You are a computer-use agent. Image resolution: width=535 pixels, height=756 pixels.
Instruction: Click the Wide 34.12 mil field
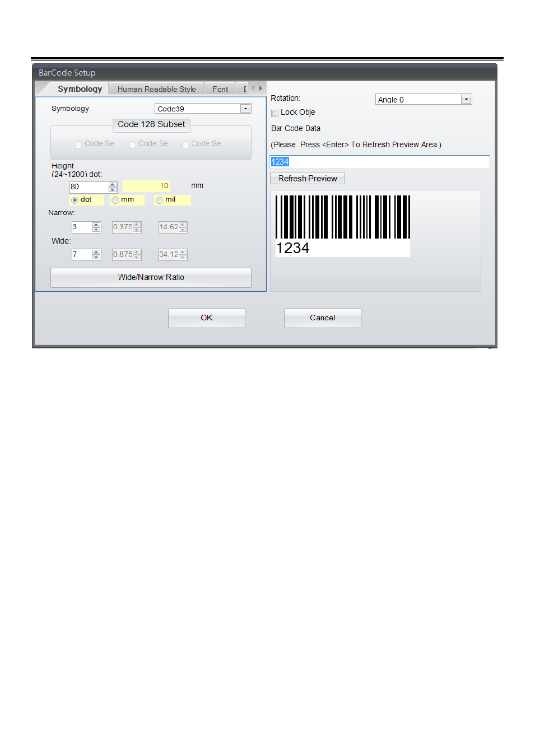tap(169, 255)
